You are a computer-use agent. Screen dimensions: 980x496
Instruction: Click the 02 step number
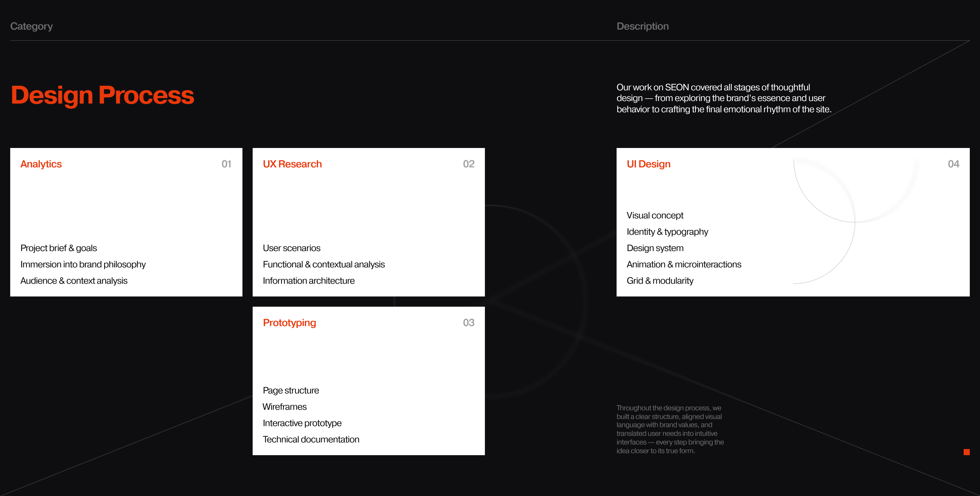coord(468,164)
